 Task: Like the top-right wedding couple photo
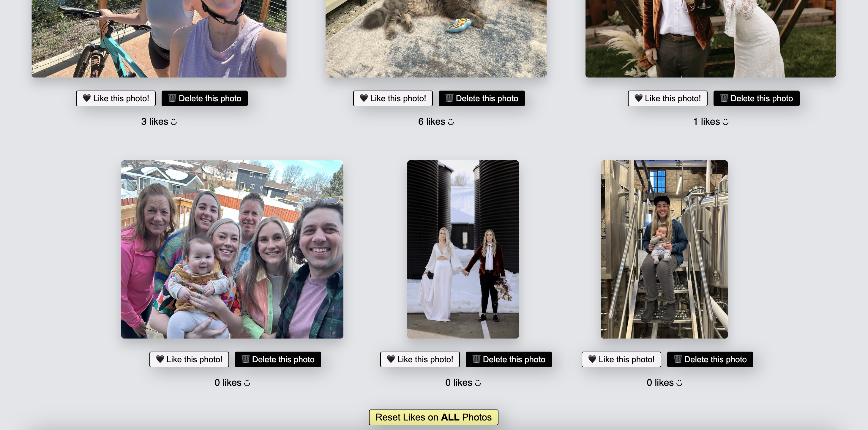pyautogui.click(x=667, y=98)
